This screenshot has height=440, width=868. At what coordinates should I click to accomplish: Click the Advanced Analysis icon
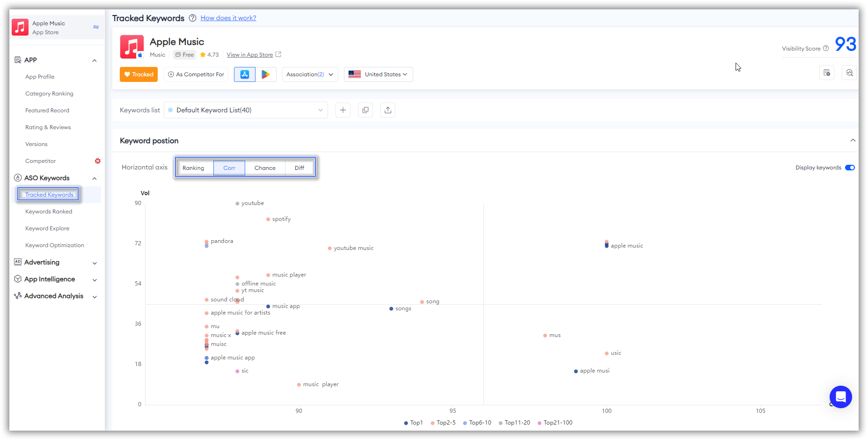18,296
